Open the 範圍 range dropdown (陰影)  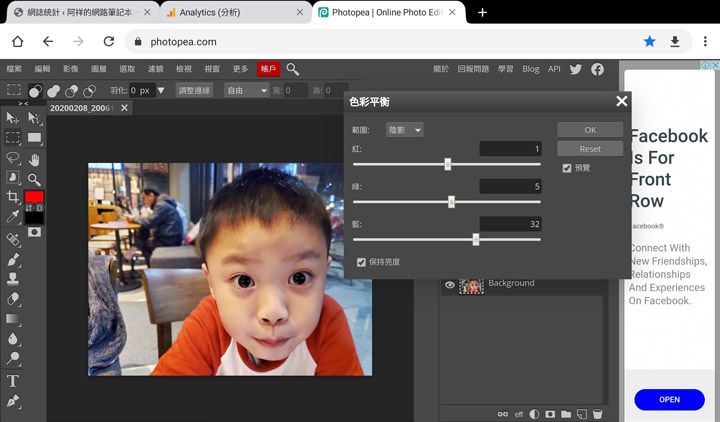(x=405, y=130)
